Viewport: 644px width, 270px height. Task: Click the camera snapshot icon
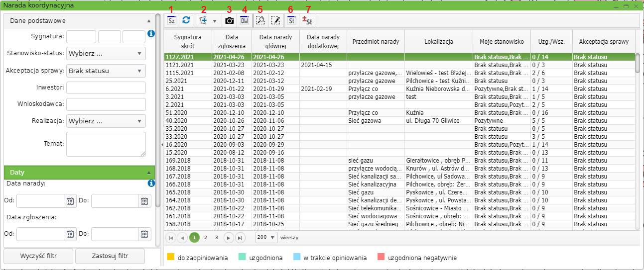pos(229,20)
